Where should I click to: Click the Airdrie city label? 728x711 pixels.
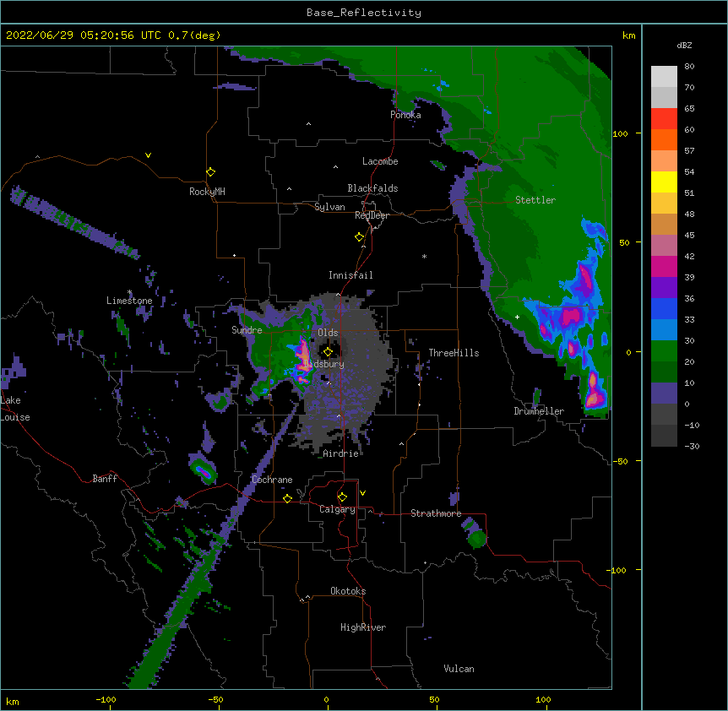click(340, 453)
